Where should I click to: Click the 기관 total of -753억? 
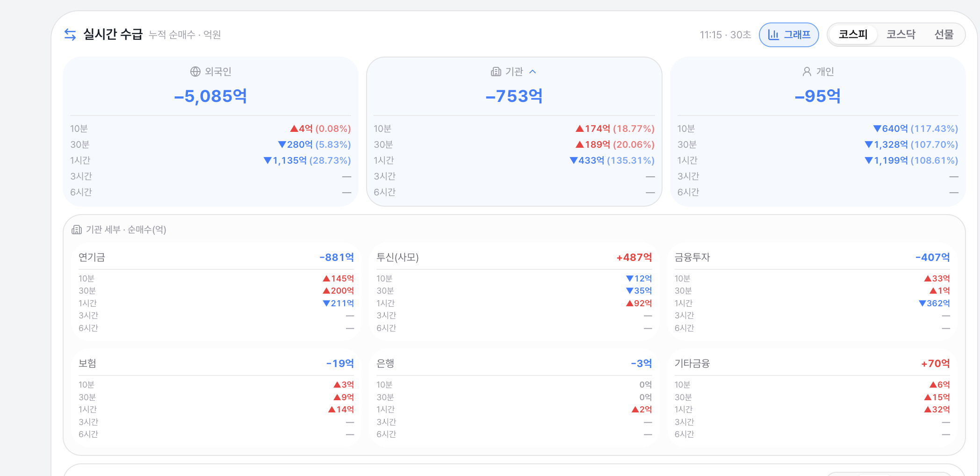[x=514, y=96]
